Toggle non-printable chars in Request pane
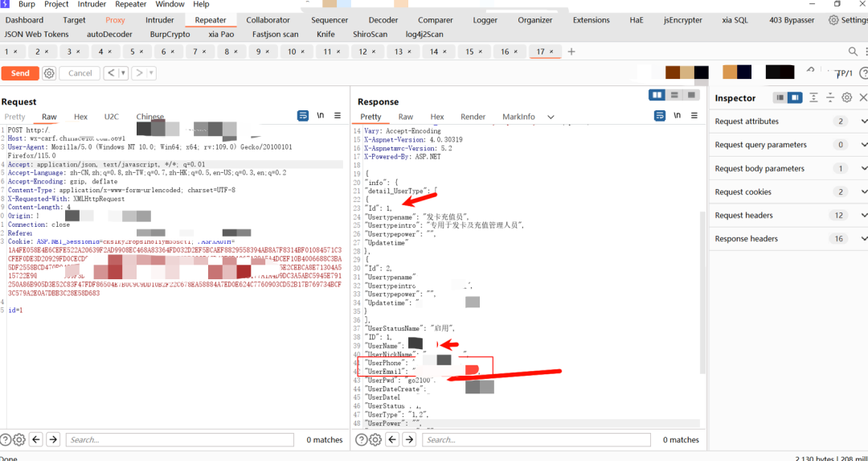Image resolution: width=868 pixels, height=461 pixels. tap(320, 116)
